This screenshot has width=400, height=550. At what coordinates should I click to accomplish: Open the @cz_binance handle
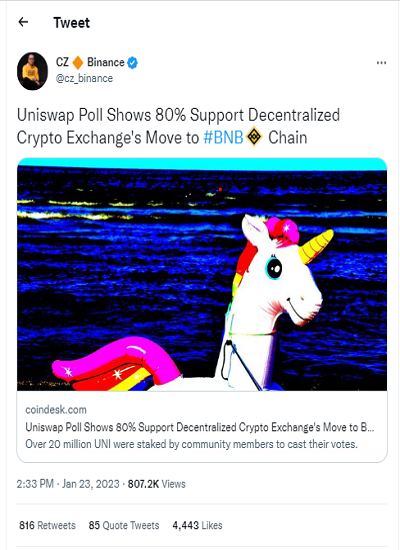pyautogui.click(x=84, y=78)
